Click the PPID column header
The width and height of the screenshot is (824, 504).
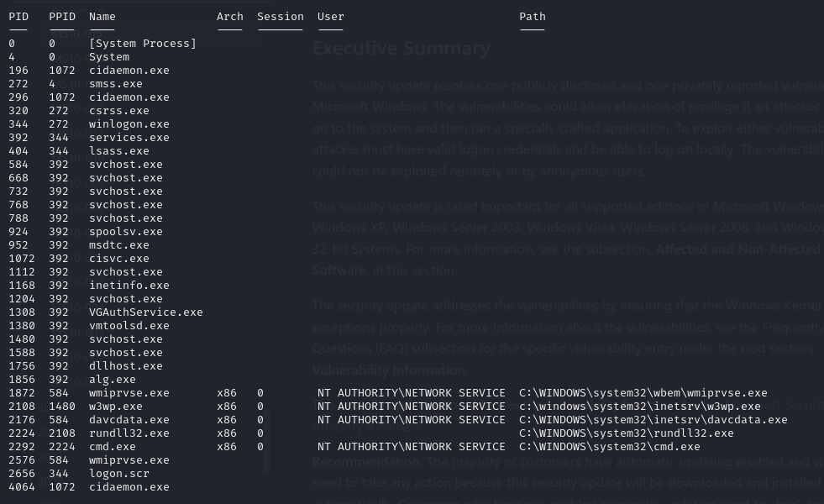(x=62, y=17)
